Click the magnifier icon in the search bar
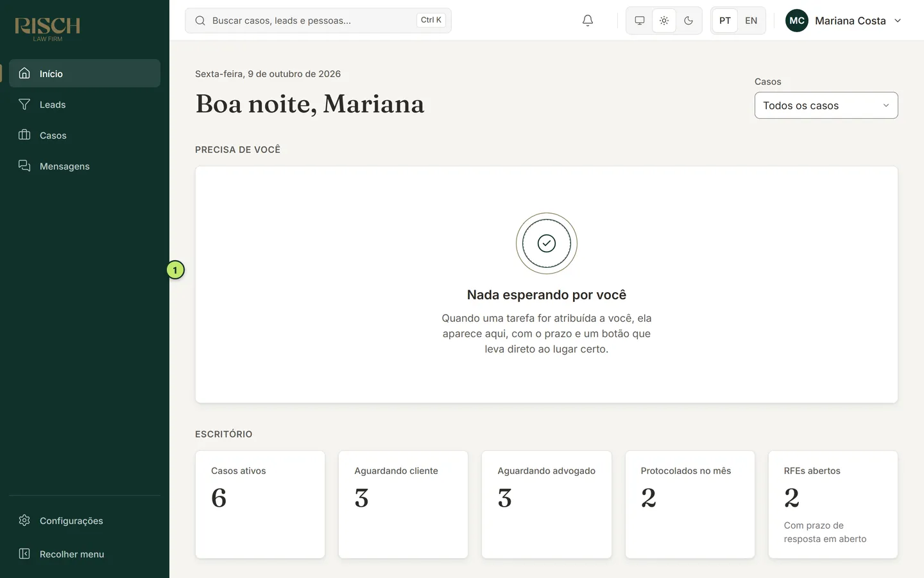This screenshot has height=578, width=924. coord(200,21)
